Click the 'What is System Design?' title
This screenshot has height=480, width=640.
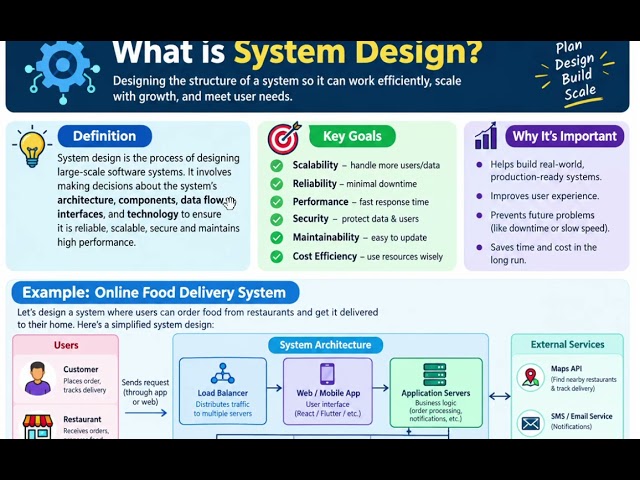pos(297,52)
